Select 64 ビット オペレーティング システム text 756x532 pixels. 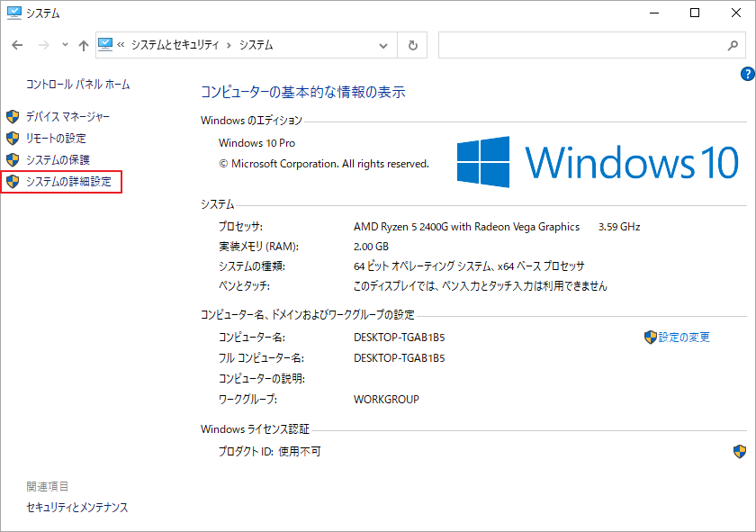[x=423, y=266]
